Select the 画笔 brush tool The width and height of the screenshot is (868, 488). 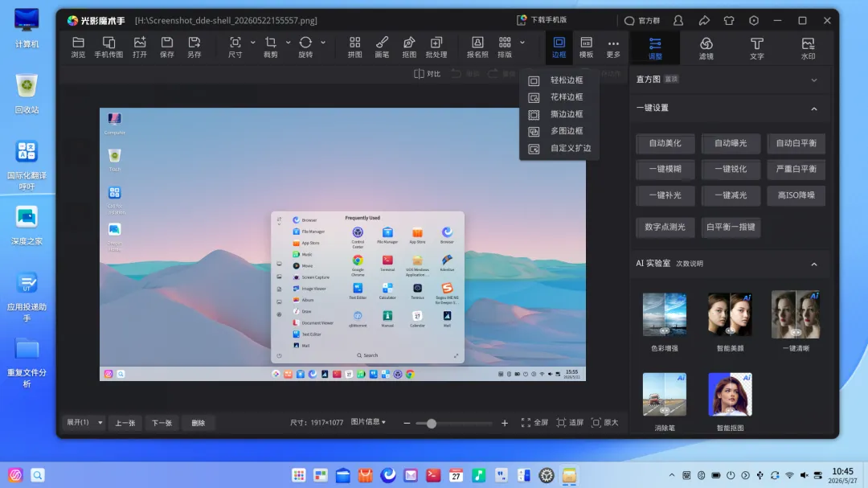(382, 47)
